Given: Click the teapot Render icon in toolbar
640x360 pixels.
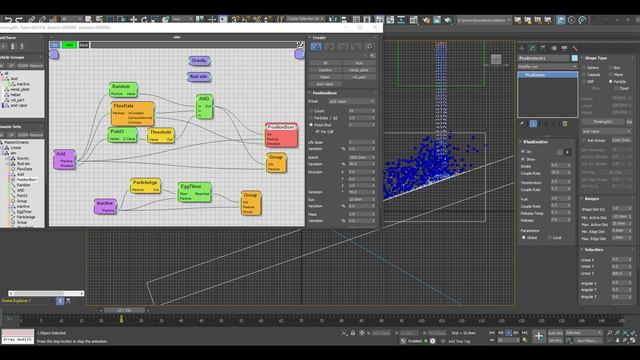Looking at the screenshot, I should [447, 20].
